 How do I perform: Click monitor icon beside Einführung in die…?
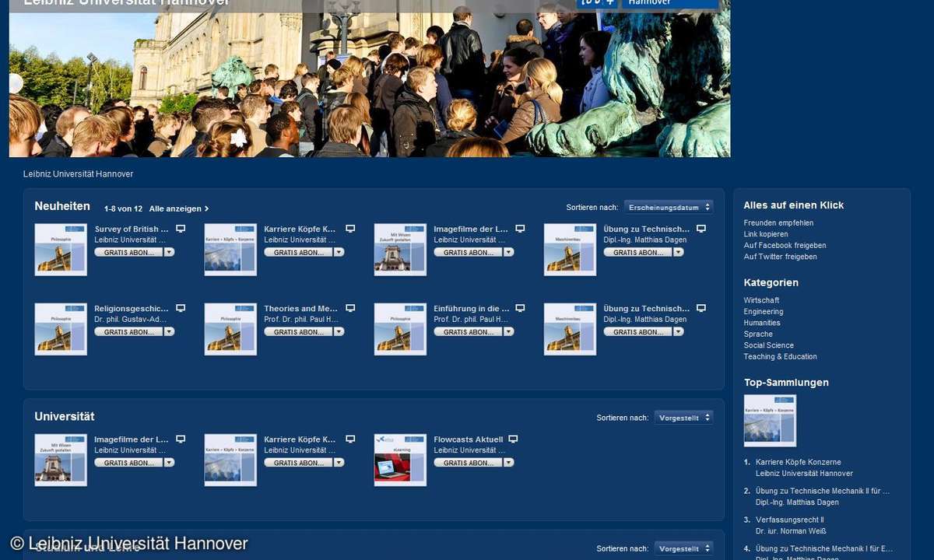point(520,308)
